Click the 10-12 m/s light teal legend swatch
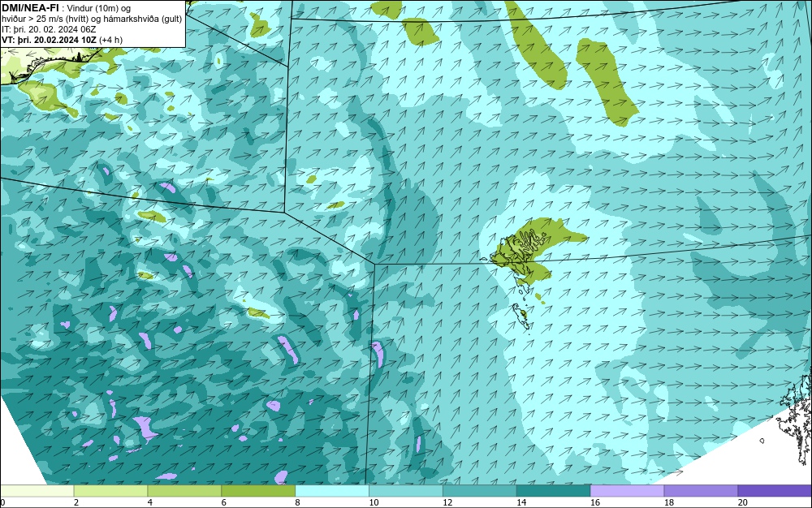The height and width of the screenshot is (508, 812). point(406,491)
